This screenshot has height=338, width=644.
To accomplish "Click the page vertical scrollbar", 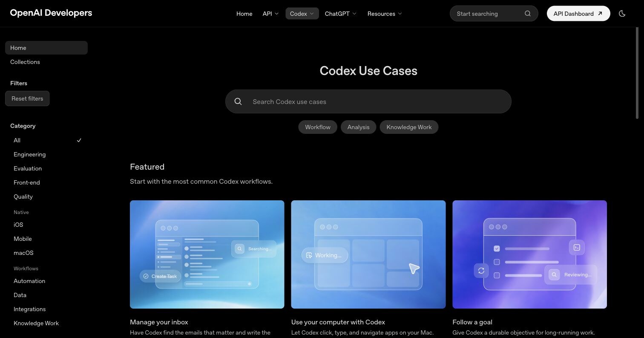I will pos(637,73).
